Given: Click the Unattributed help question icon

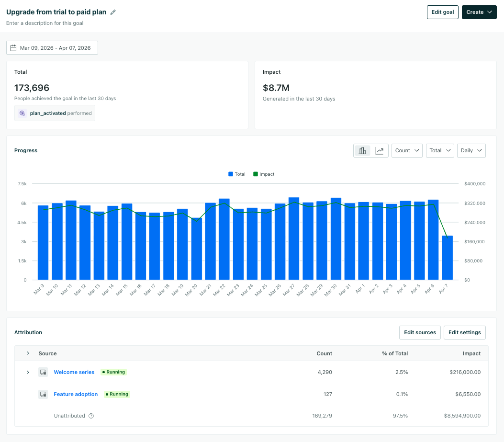Looking at the screenshot, I should [91, 416].
